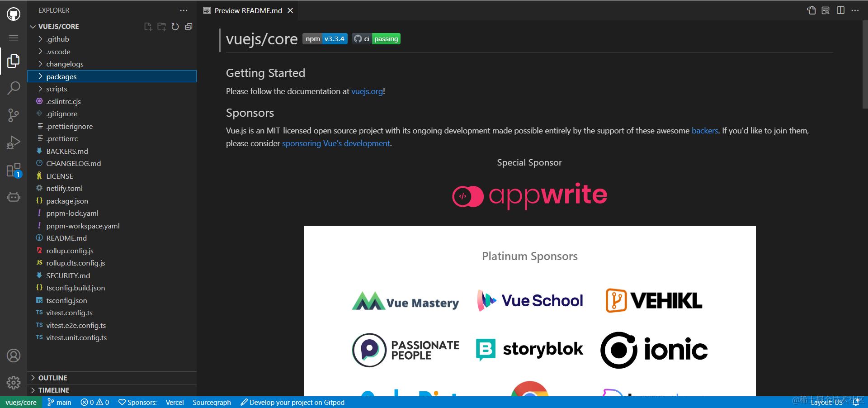Screen dimensions: 868x408
Task: Select the Manage settings gear icon
Action: [x=13, y=382]
